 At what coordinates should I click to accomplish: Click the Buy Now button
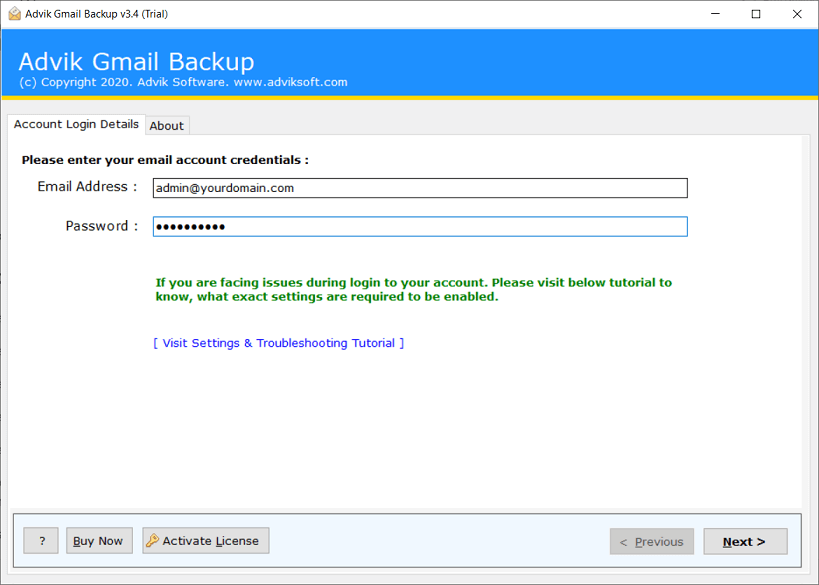99,541
